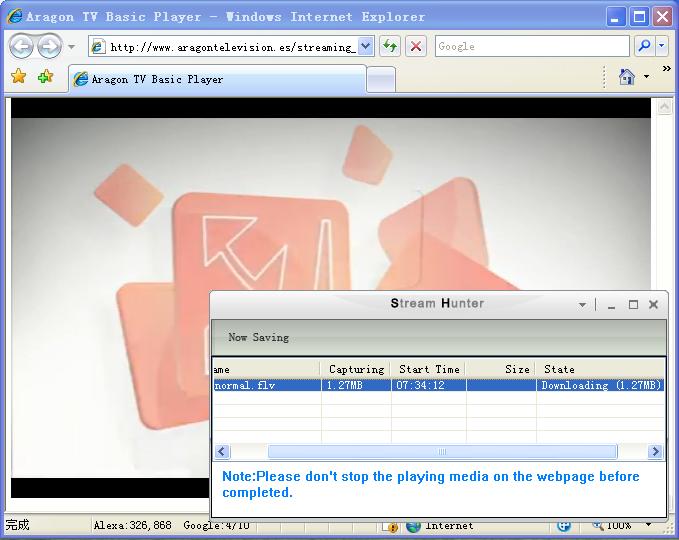Open Favorites Center star icon
This screenshot has height=540, width=679.
[x=19, y=77]
